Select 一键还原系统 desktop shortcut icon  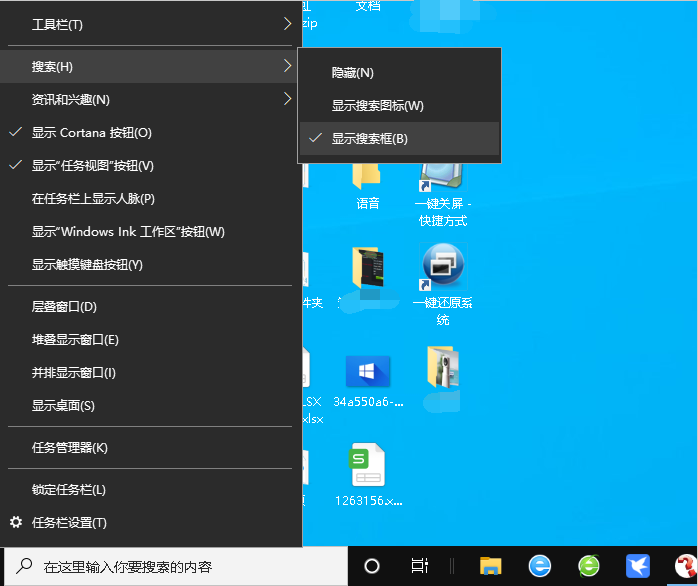(443, 266)
